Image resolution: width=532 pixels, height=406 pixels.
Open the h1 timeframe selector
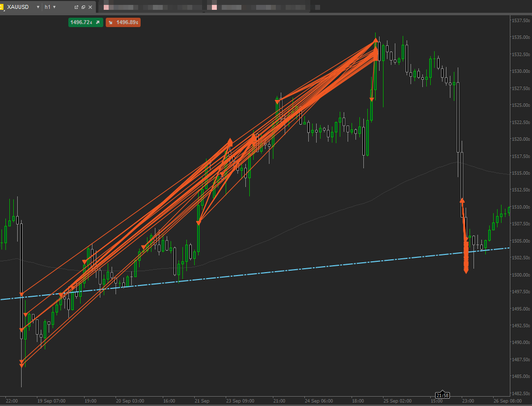(x=50, y=7)
